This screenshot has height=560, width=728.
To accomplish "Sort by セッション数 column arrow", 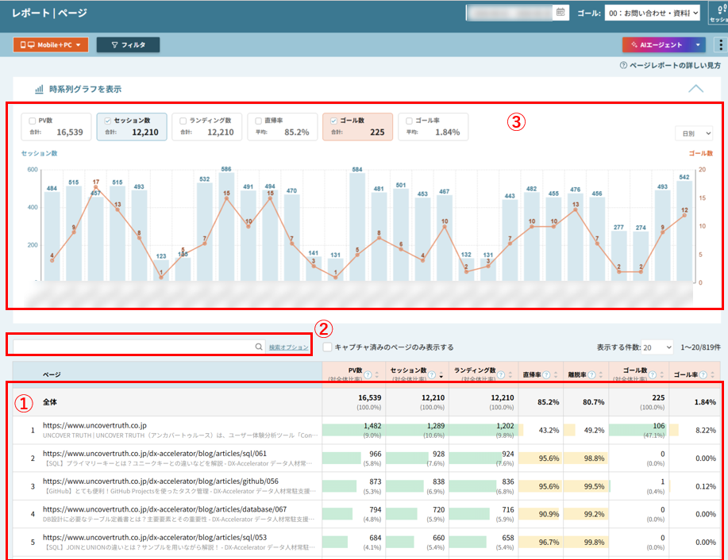I will [441, 375].
